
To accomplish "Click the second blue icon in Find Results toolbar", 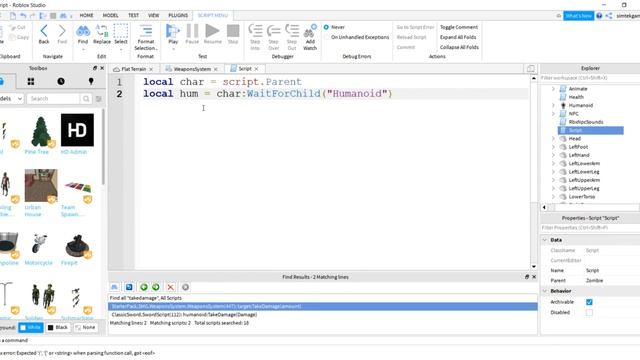I will click(129, 287).
